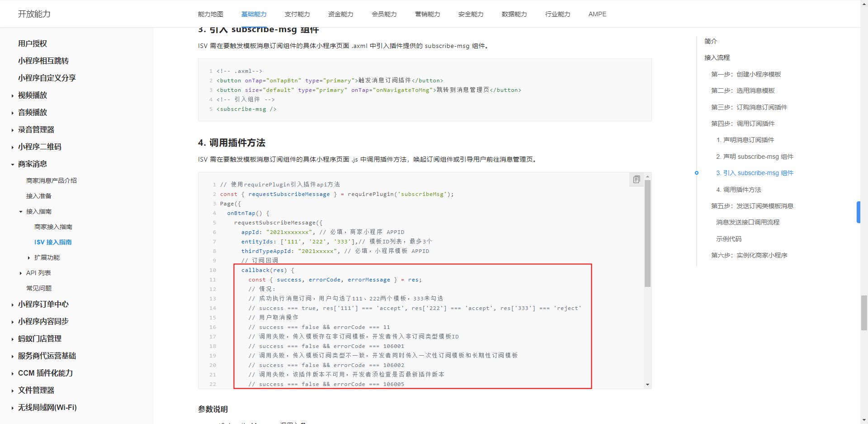
Task: Click the <subscribe-msg /> code line
Action: pyautogui.click(x=246, y=109)
